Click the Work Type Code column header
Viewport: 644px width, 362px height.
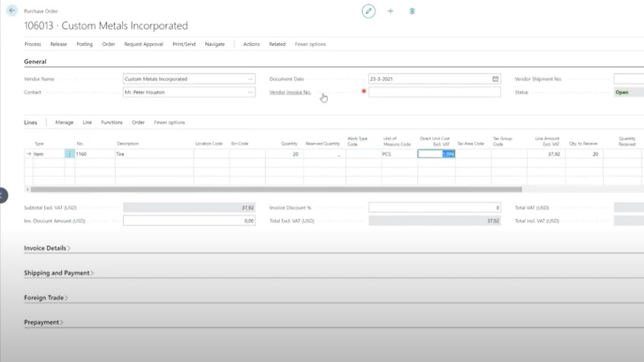357,141
